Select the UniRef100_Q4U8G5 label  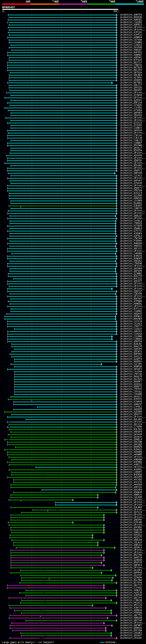tap(131, 409)
